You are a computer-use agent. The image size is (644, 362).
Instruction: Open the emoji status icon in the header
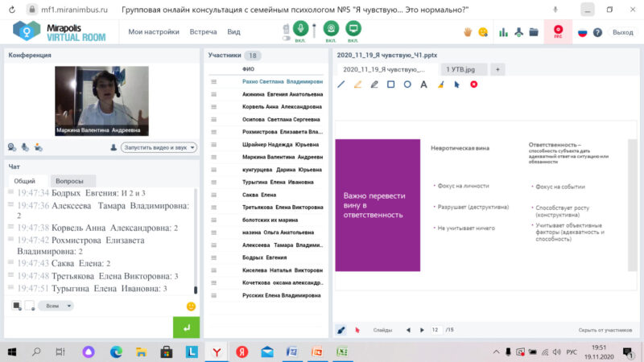[483, 32]
